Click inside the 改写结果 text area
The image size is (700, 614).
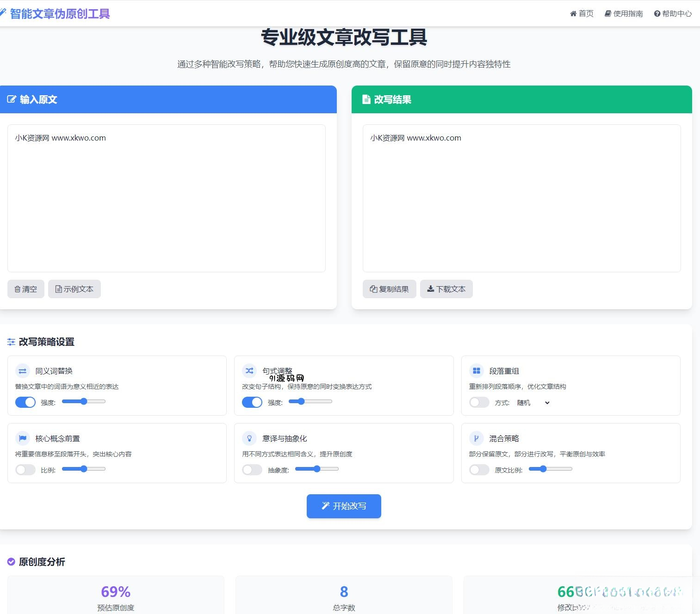click(522, 198)
